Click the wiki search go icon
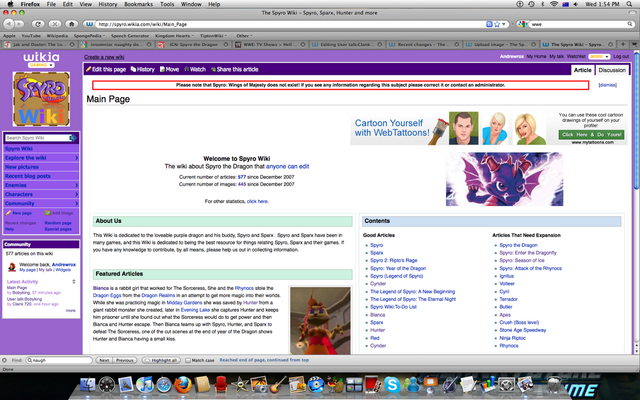The image size is (640, 400). tap(73, 138)
